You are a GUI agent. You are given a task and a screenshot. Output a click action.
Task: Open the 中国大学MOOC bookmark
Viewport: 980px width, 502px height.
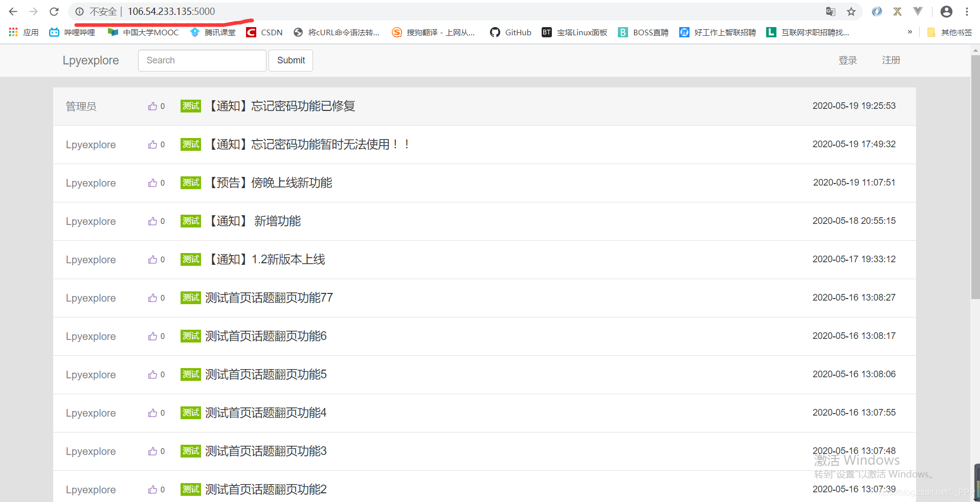143,32
